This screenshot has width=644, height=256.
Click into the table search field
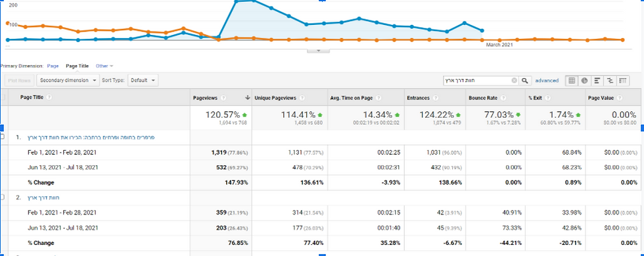pyautogui.click(x=478, y=81)
